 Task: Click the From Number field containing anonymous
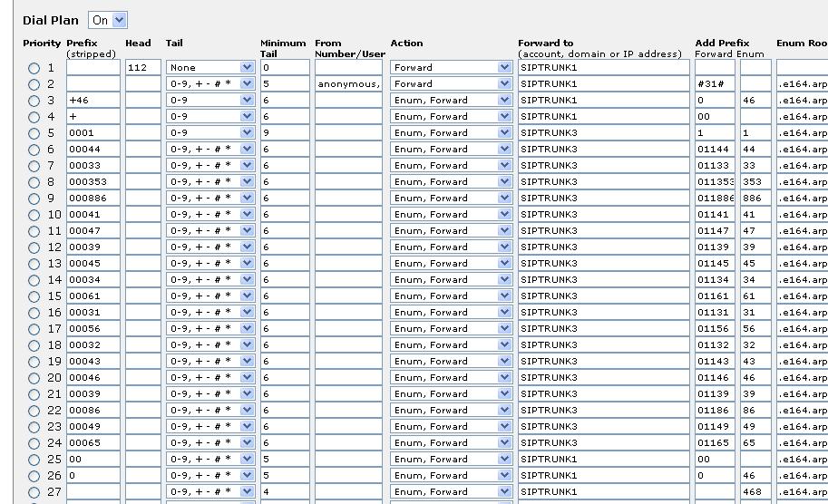[348, 83]
